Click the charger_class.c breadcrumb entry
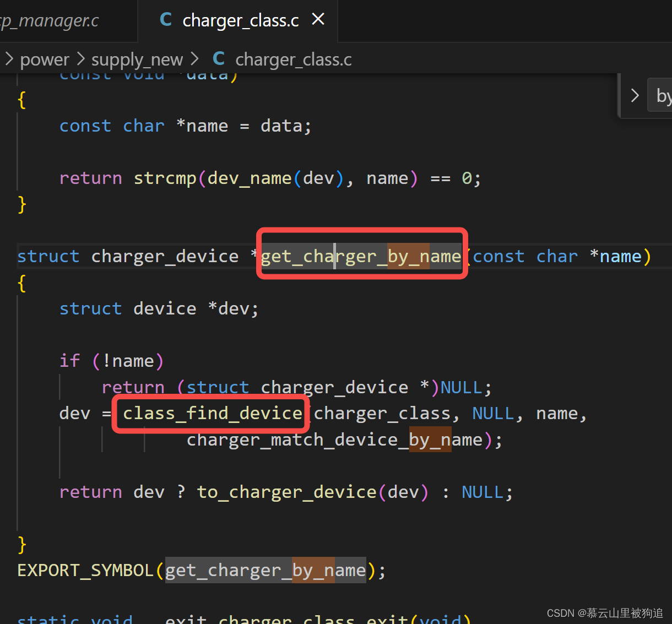 [x=294, y=59]
